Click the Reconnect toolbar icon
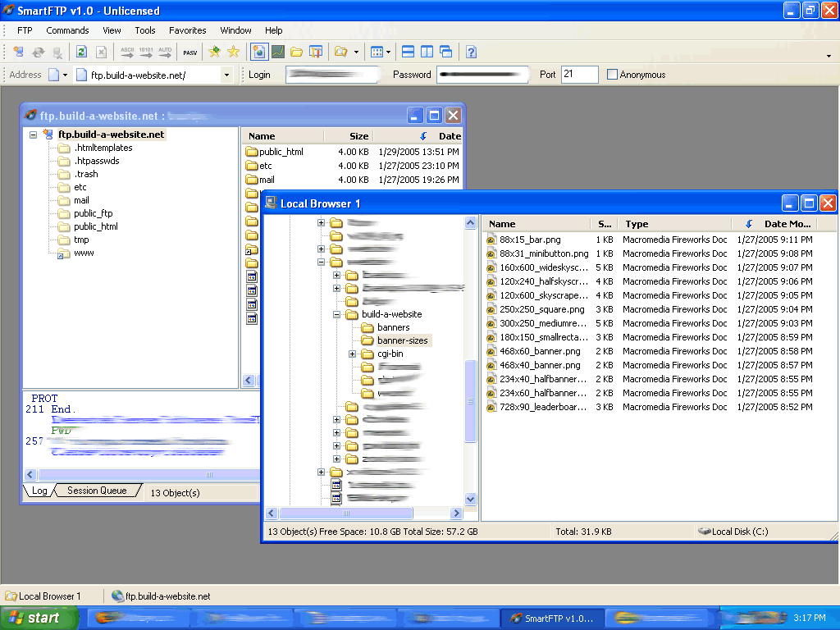840x630 pixels. coord(38,52)
